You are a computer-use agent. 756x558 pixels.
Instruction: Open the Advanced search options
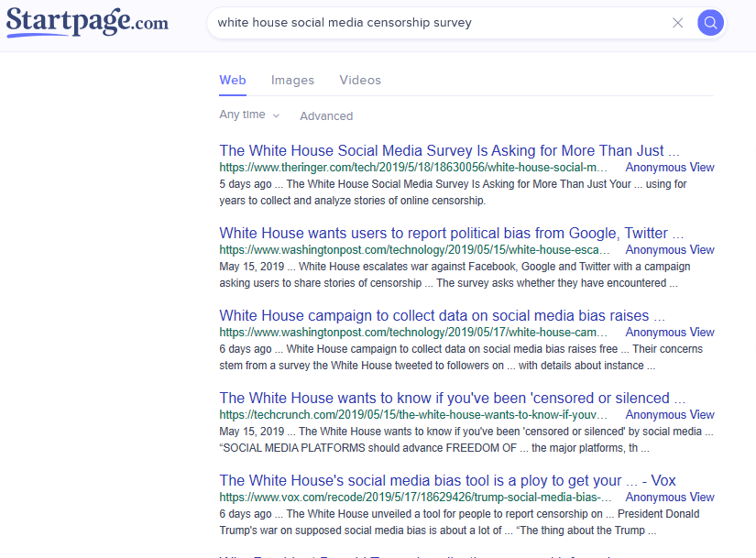[x=326, y=116]
